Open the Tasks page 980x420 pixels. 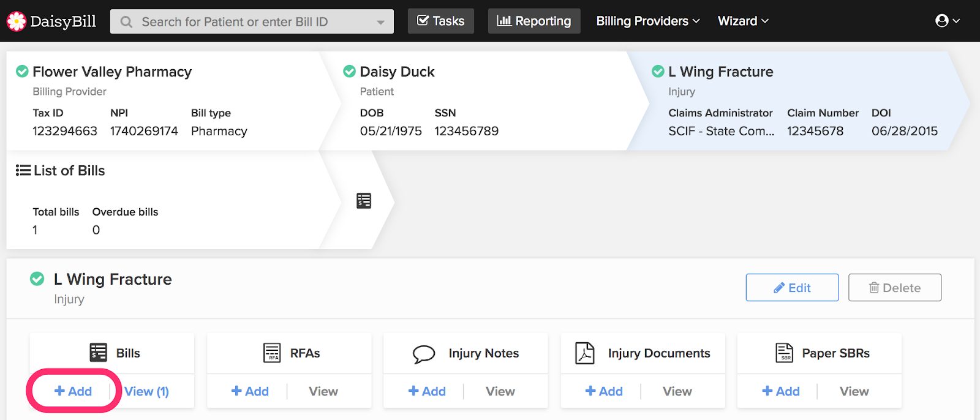pyautogui.click(x=441, y=21)
